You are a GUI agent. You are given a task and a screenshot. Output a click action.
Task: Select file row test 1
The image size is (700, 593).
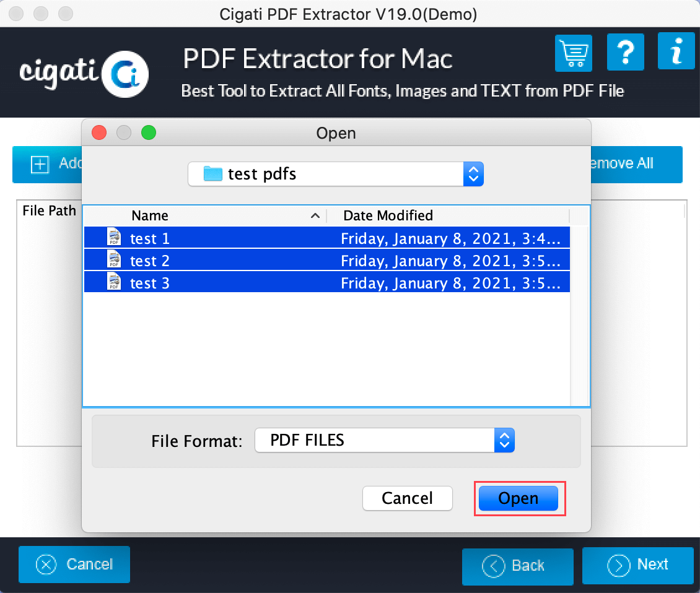tap(327, 237)
